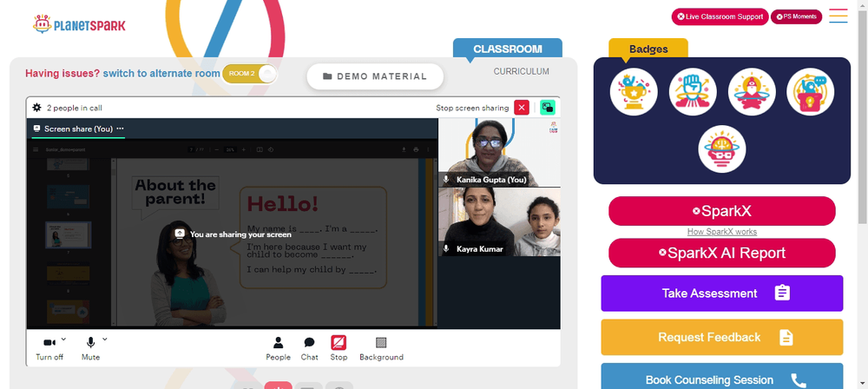Click Kayra Kumar's microphone indicator
Screen dimensions: 868x389
pos(446,249)
